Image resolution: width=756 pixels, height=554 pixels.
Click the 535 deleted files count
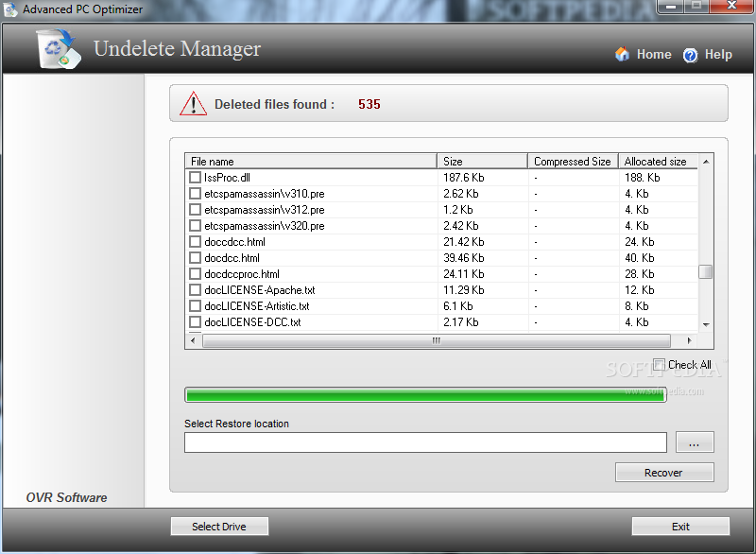click(369, 104)
